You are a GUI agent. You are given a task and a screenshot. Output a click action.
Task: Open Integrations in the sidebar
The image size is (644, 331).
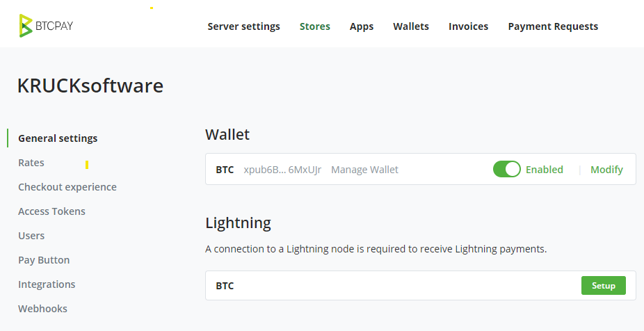(47, 284)
